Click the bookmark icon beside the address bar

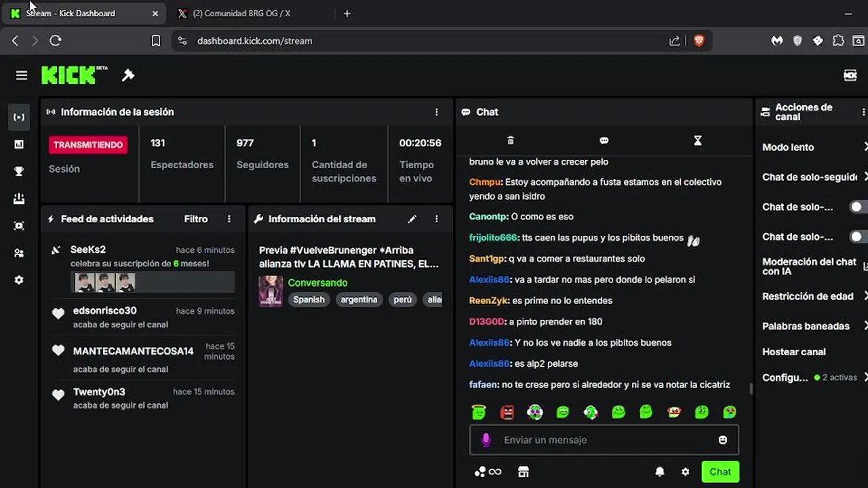(156, 41)
